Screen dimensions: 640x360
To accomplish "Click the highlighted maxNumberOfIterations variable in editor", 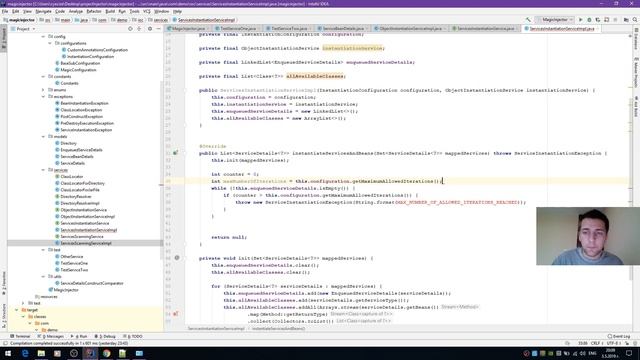I will pyautogui.click(x=254, y=181).
